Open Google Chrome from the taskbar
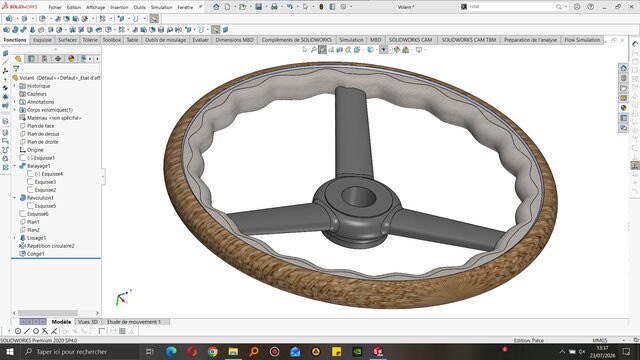This screenshot has width=640, height=360. pyautogui.click(x=213, y=351)
